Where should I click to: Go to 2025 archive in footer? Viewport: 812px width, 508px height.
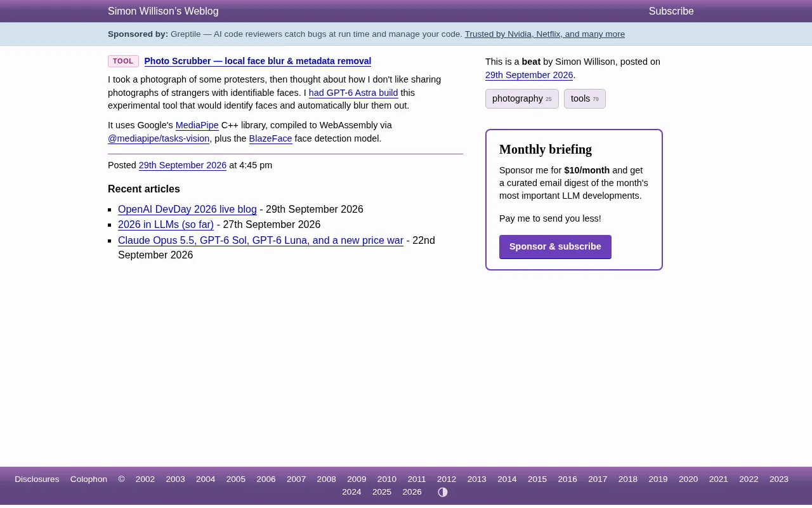(382, 492)
